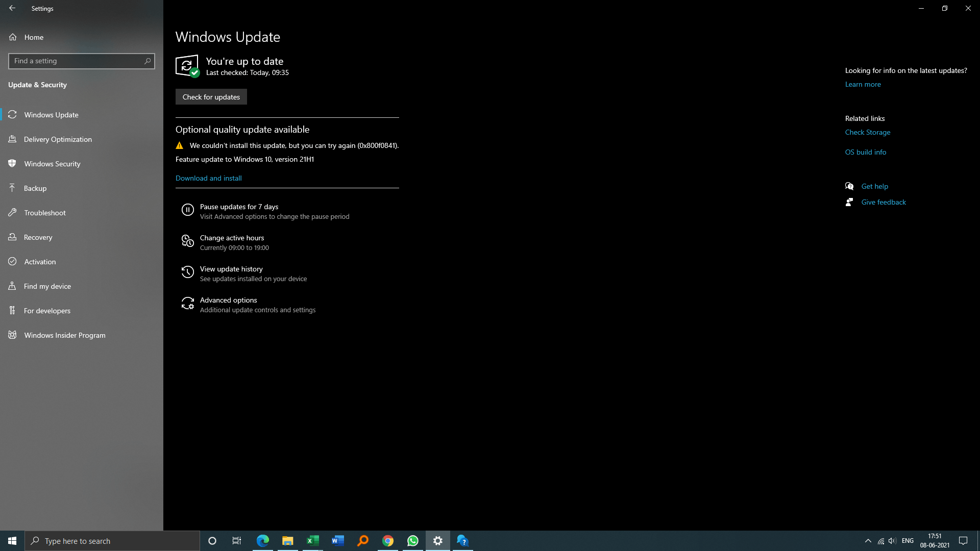The image size is (980, 551).
Task: Select Recovery in the sidebar
Action: tap(82, 237)
